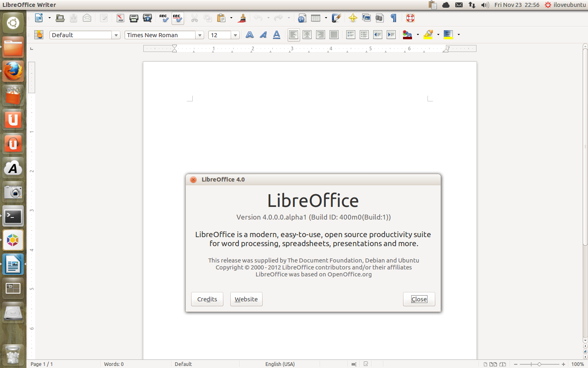Click Decrease Indent
Screen dimensions: 588x368
coord(378,35)
